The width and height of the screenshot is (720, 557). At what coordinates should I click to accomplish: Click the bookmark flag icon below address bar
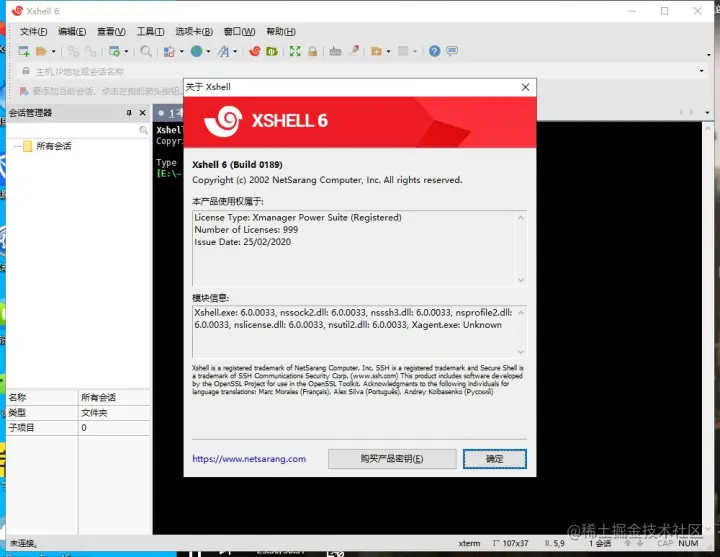(24, 91)
